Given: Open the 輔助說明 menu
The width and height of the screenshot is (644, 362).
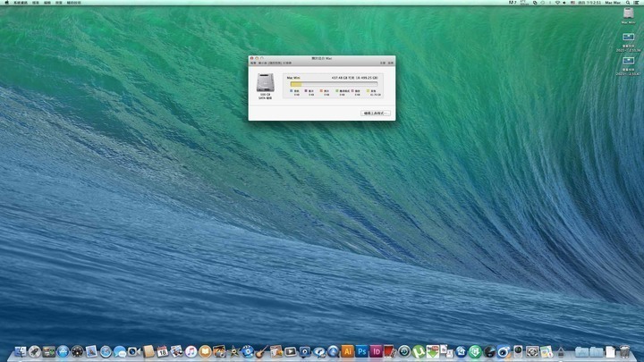Looking at the screenshot, I should (x=73, y=3).
